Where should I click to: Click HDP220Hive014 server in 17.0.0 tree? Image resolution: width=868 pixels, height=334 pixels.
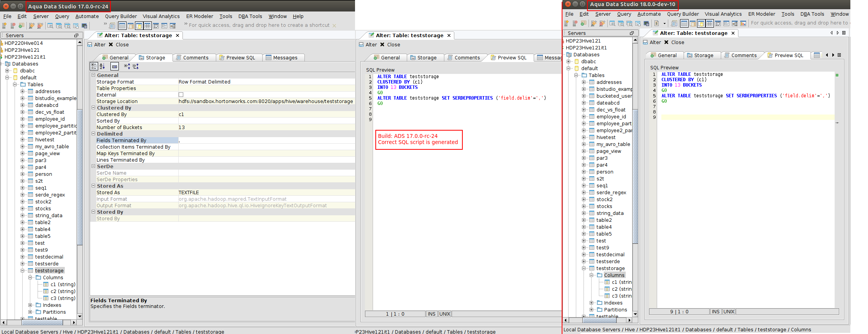23,43
